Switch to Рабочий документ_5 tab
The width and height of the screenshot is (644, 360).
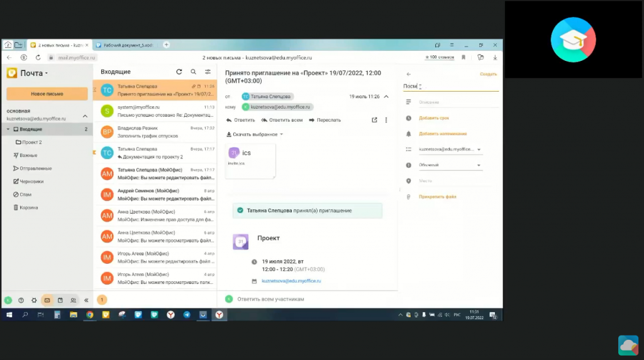pyautogui.click(x=126, y=45)
